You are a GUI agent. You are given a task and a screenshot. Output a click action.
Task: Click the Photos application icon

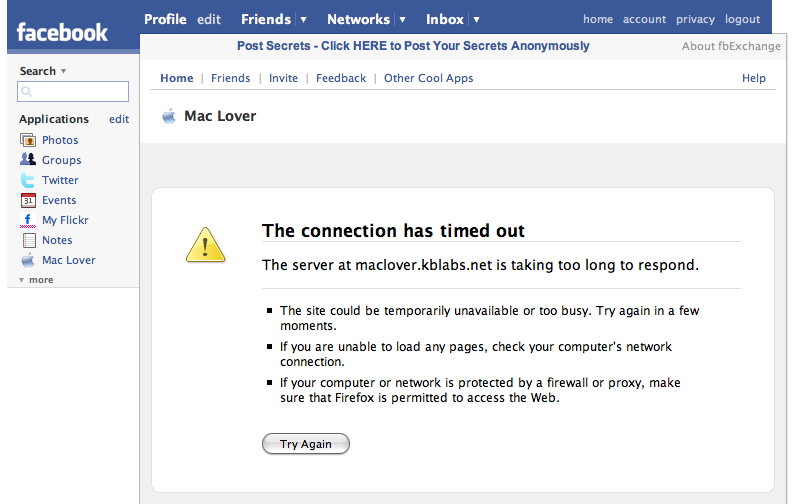(28, 140)
